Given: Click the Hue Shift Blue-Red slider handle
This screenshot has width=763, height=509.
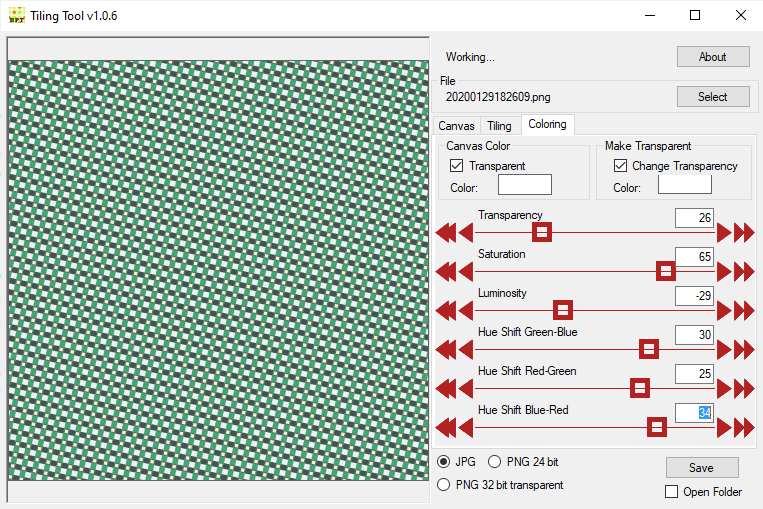Looking at the screenshot, I should [x=657, y=427].
